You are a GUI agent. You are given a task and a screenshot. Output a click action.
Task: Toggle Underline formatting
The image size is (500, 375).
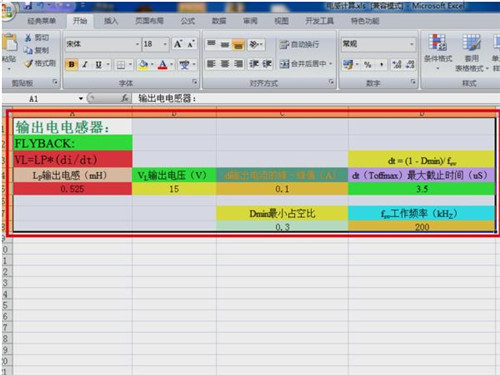pos(98,64)
